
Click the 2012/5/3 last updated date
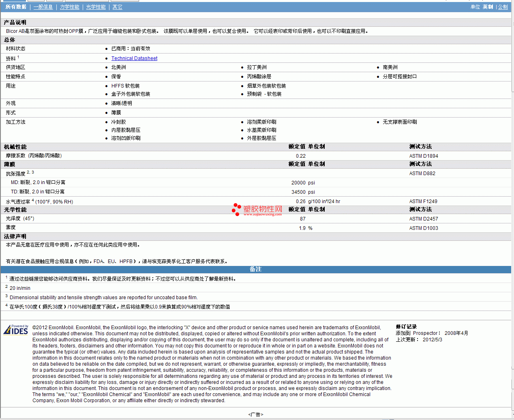pyautogui.click(x=433, y=340)
